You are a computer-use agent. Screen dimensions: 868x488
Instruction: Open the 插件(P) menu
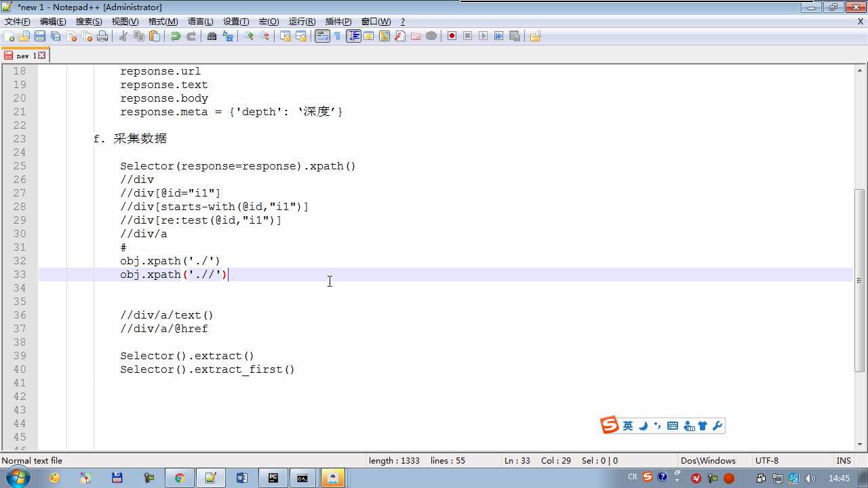[338, 22]
